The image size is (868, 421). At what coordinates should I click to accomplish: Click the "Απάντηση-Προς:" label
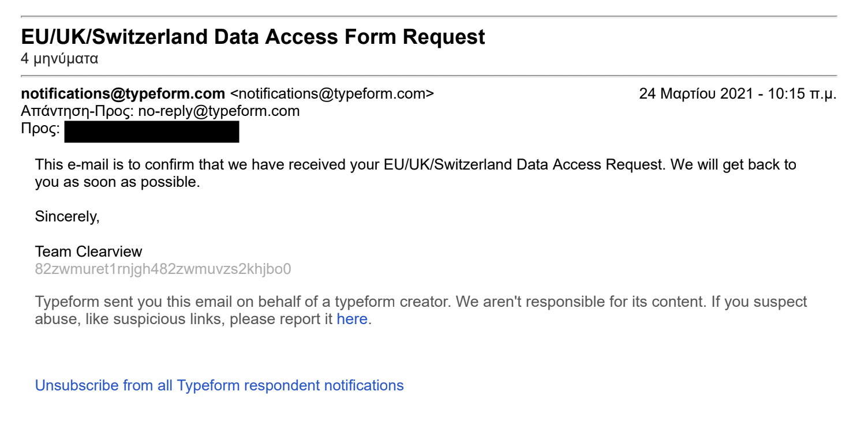pyautogui.click(x=77, y=111)
